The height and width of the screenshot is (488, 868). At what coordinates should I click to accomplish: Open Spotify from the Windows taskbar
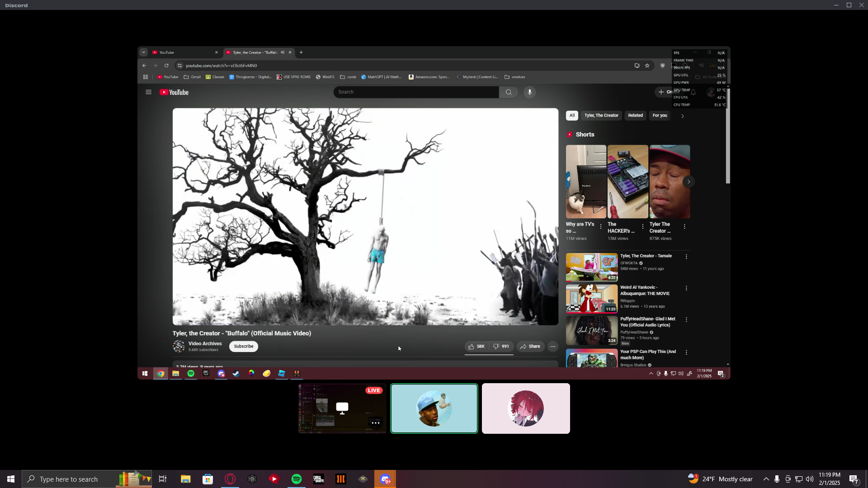click(x=297, y=479)
